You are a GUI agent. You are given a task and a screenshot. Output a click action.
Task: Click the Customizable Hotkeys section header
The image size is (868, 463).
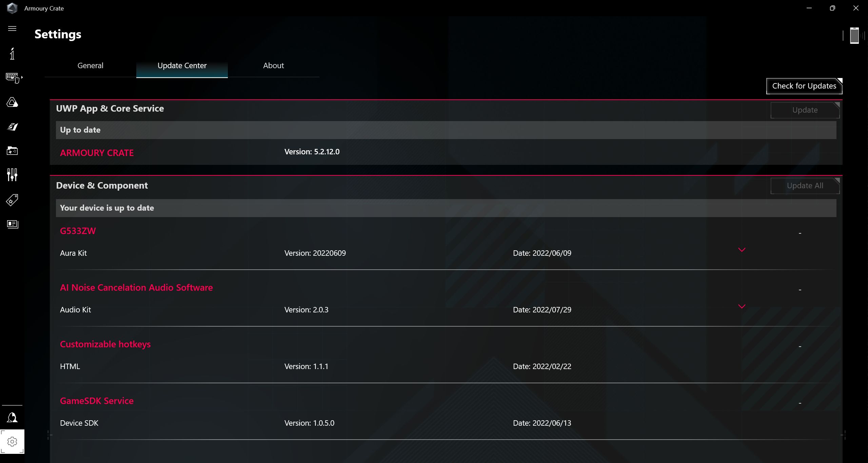tap(105, 344)
